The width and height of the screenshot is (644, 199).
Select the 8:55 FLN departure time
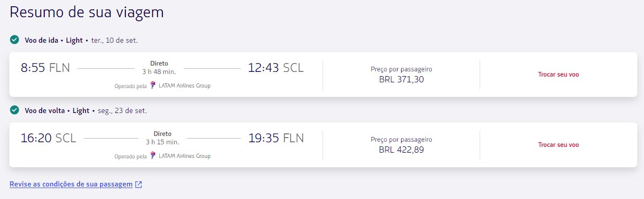click(45, 68)
